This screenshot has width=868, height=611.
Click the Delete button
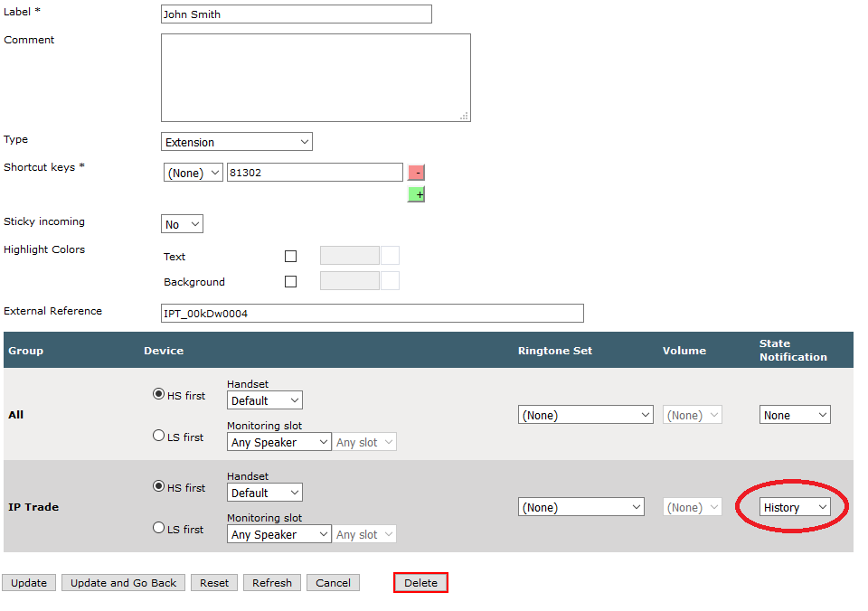tap(420, 583)
